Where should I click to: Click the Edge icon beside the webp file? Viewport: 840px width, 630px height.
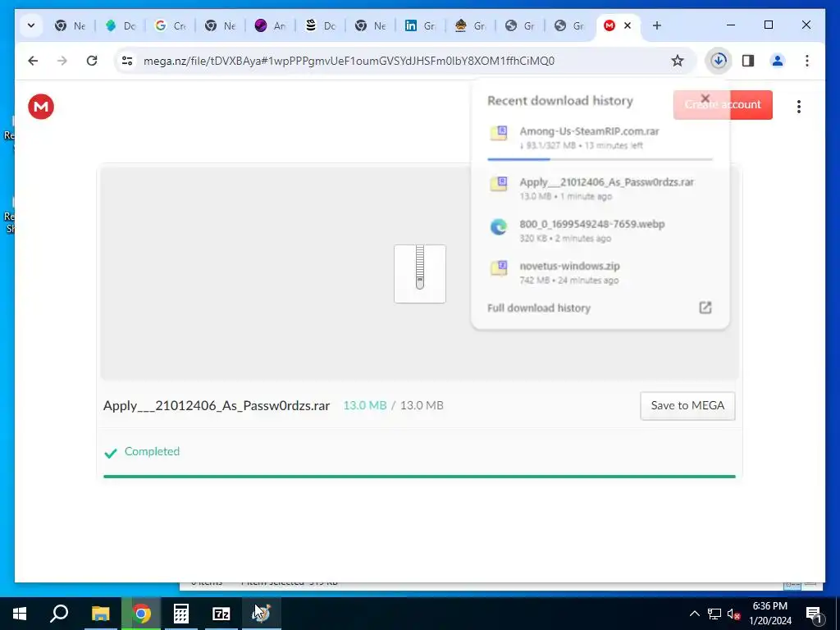499,226
